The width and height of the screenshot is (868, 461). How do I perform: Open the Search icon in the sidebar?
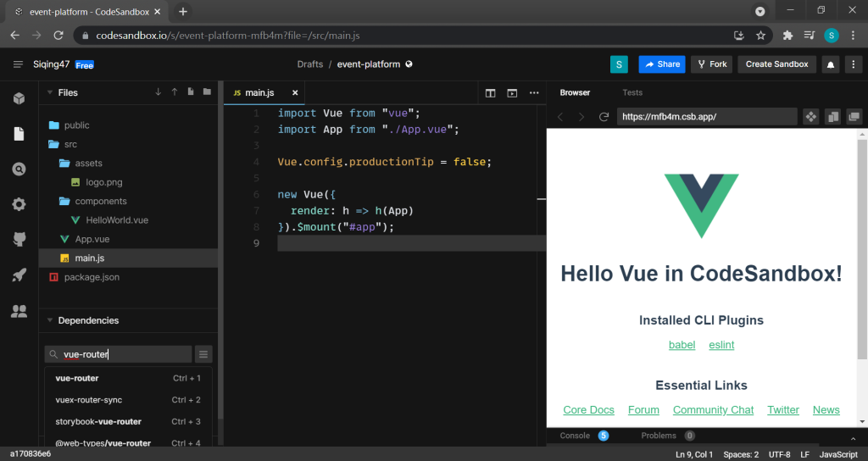click(x=19, y=169)
